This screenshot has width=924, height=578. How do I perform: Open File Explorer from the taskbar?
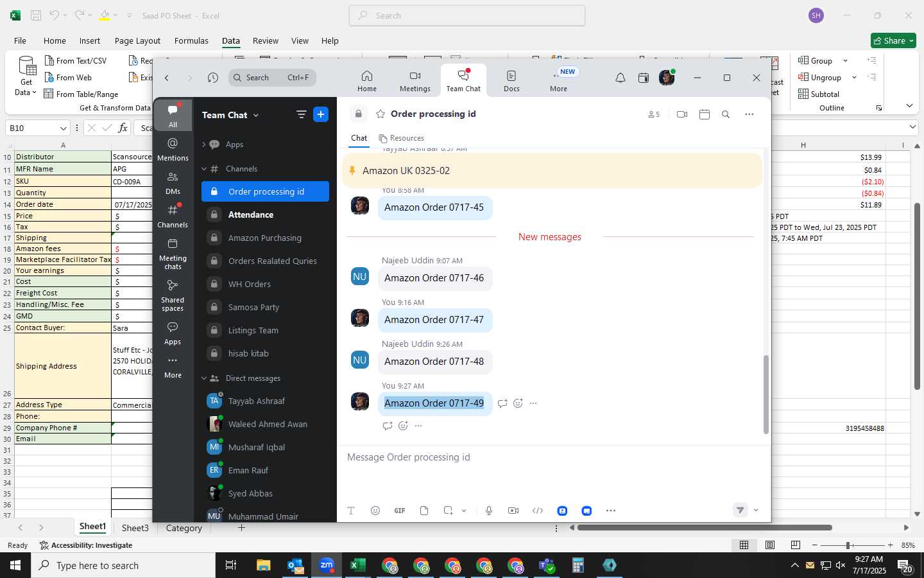264,565
